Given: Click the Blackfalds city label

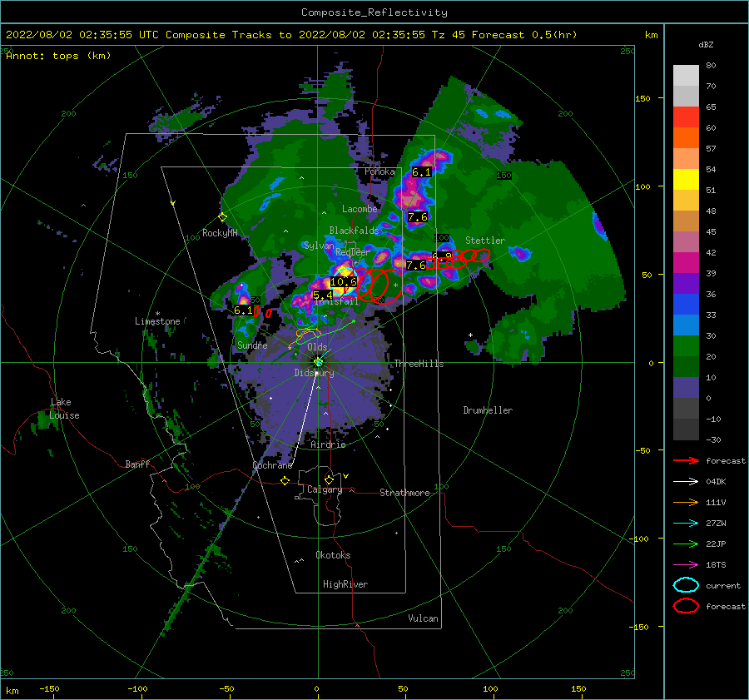Looking at the screenshot, I should 354,231.
